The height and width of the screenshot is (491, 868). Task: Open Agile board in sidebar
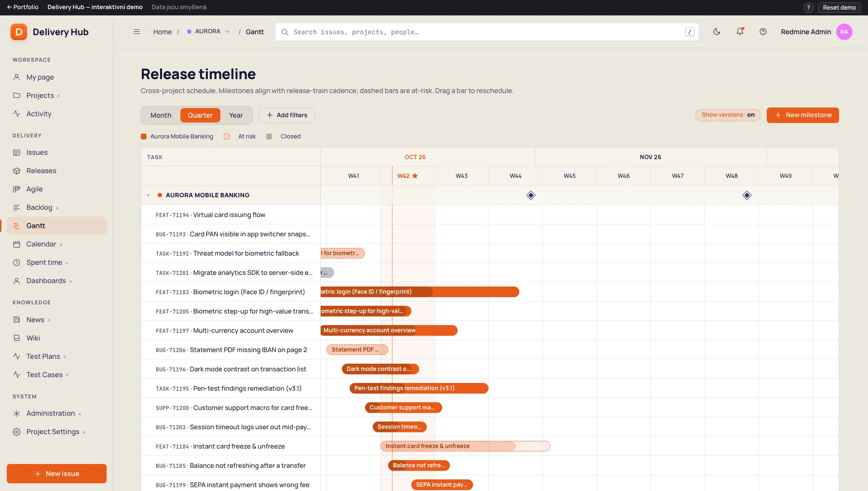coord(56,189)
